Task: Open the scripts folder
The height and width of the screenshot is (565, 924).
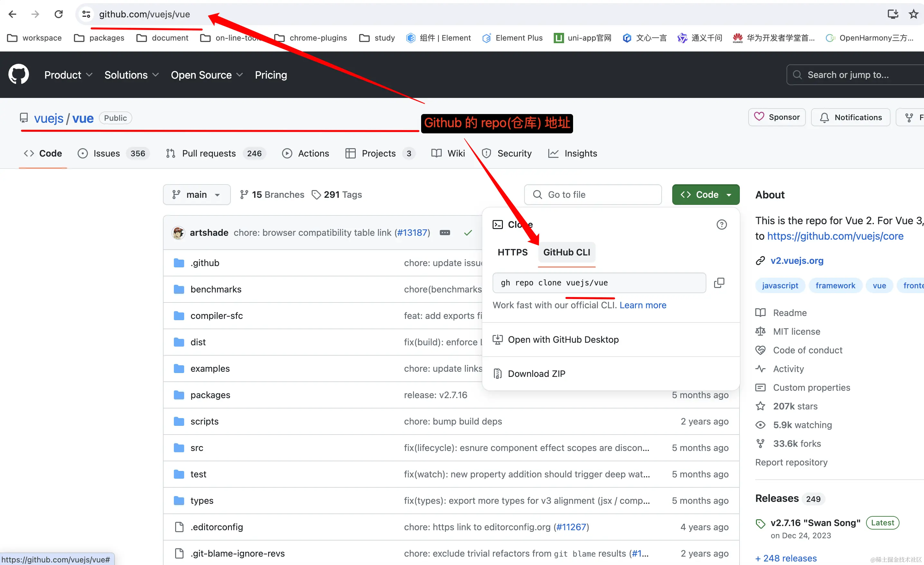Action: coord(204,421)
